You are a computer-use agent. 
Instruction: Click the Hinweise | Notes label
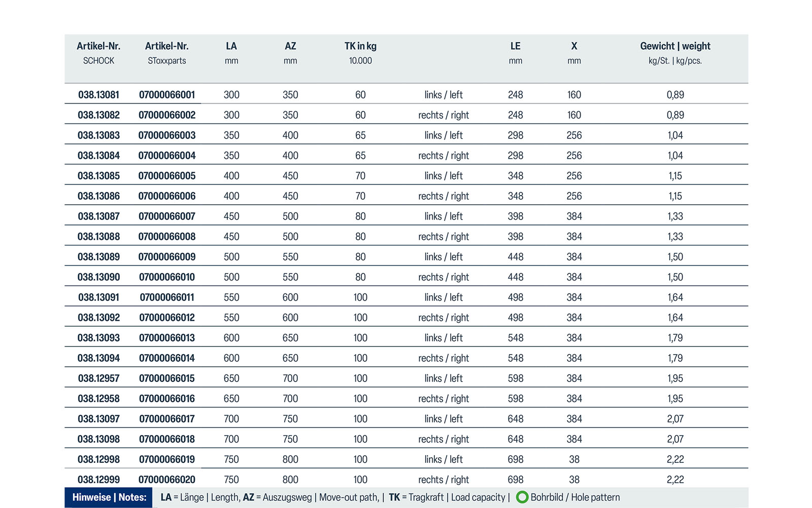(109, 497)
